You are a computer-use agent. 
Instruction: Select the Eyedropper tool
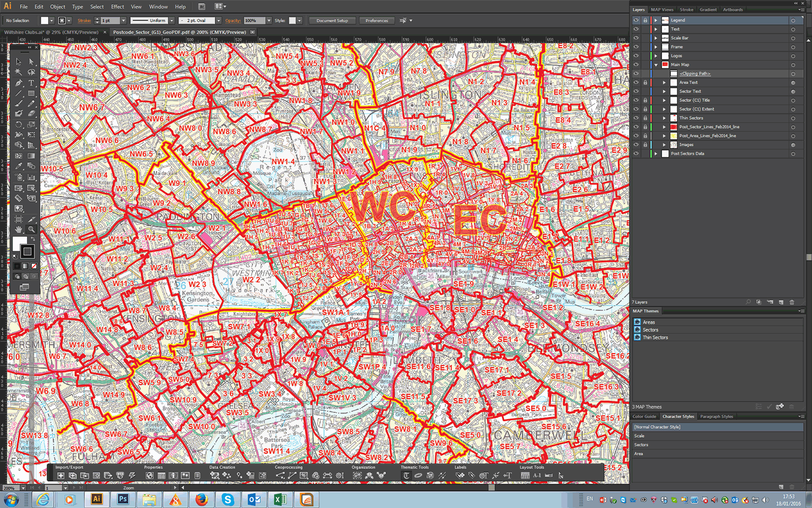pyautogui.click(x=19, y=166)
